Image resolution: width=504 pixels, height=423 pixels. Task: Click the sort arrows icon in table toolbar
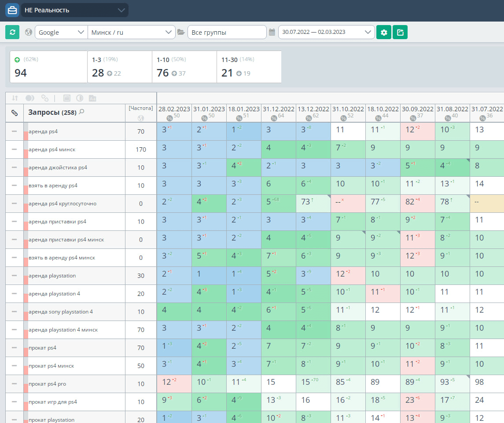[15, 98]
